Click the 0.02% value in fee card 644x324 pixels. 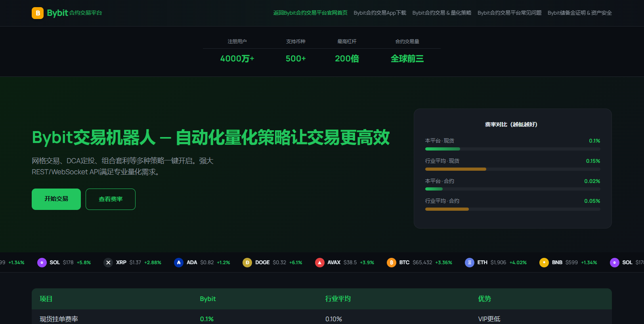point(592,181)
